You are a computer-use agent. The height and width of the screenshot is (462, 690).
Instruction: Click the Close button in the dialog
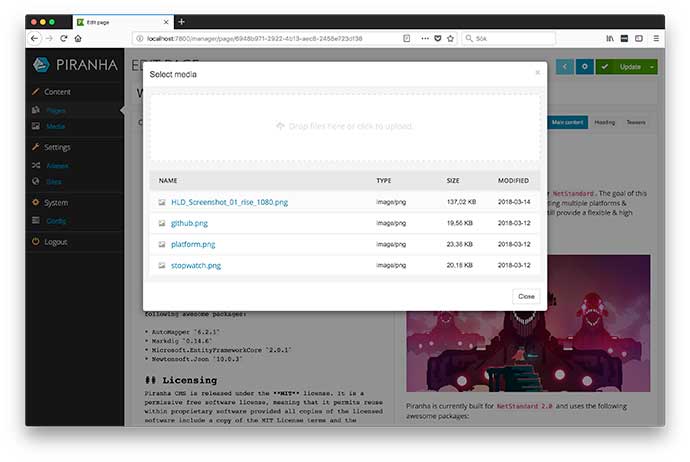point(526,296)
